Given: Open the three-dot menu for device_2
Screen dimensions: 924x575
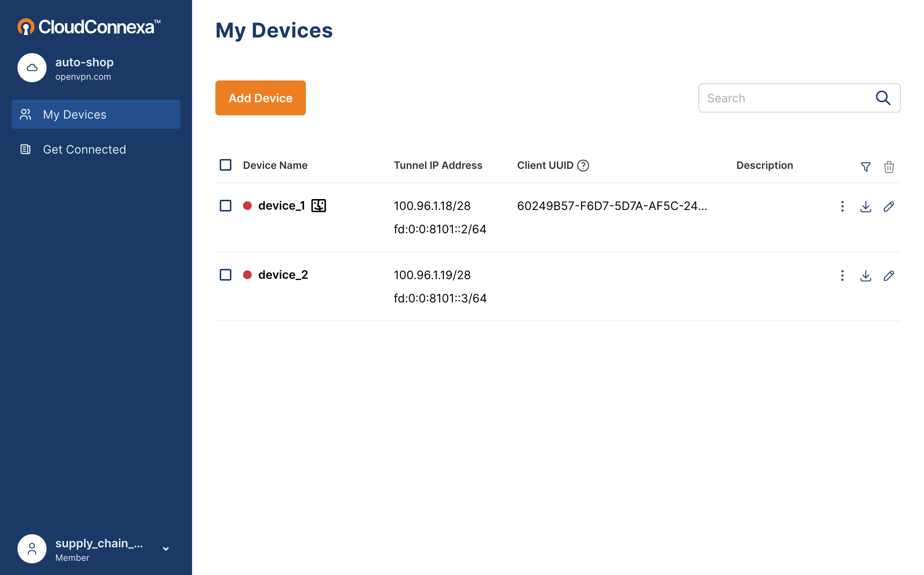Looking at the screenshot, I should [842, 276].
